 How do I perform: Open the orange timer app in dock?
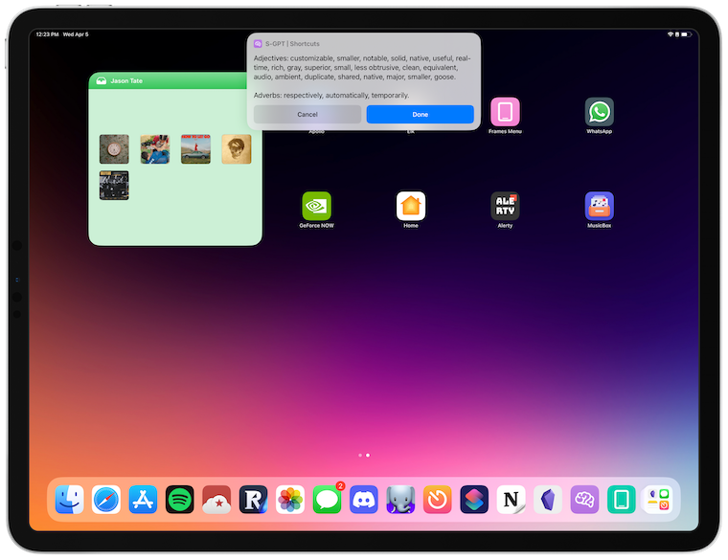pyautogui.click(x=438, y=500)
